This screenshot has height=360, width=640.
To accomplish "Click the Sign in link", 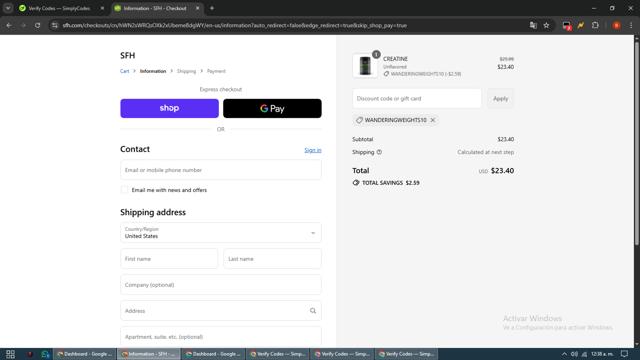I will (313, 150).
